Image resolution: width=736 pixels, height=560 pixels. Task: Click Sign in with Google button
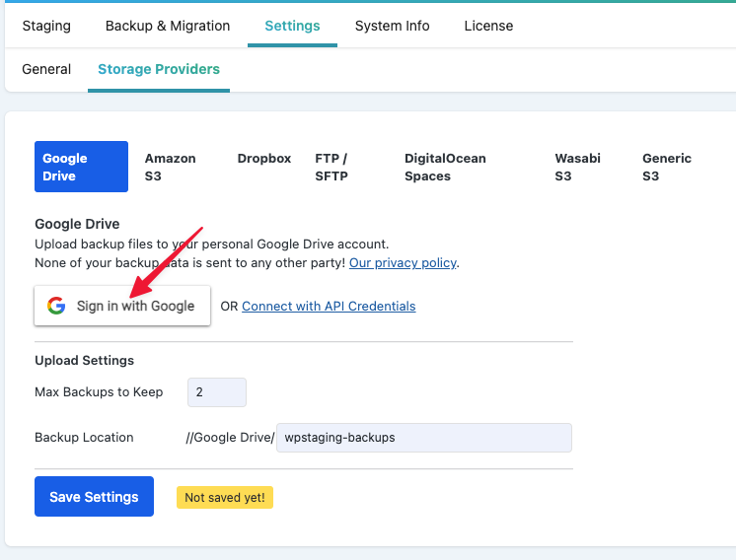click(x=122, y=306)
